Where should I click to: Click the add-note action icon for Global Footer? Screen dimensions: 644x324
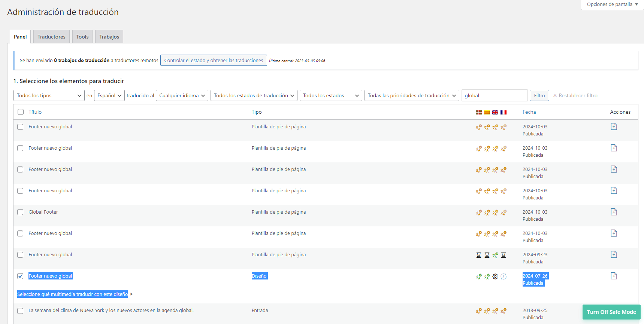point(614,212)
